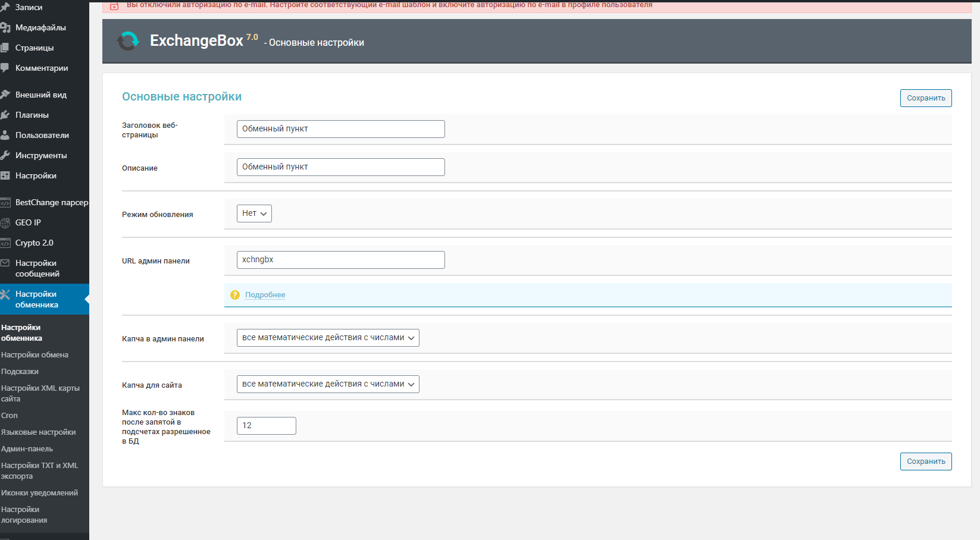
Task: Go to BestChange parser menu item
Action: 51,202
